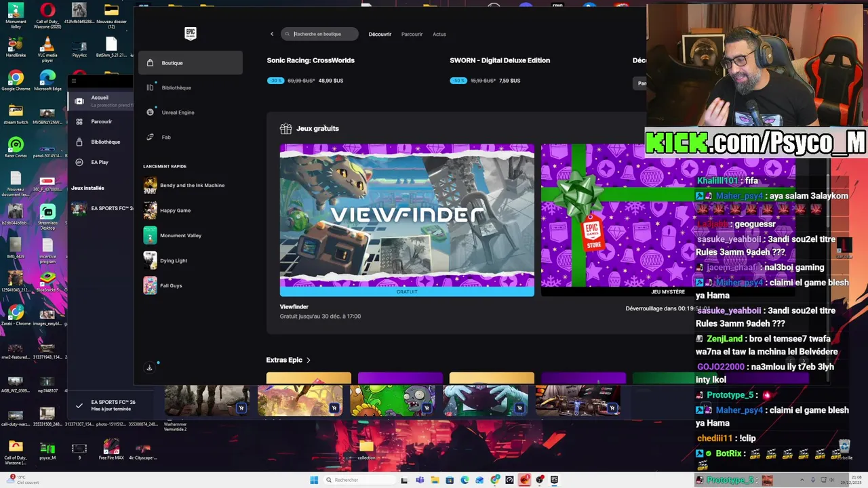Open the Streamlabs Desktop shortcut
The width and height of the screenshot is (868, 488).
pyautogui.click(x=47, y=216)
